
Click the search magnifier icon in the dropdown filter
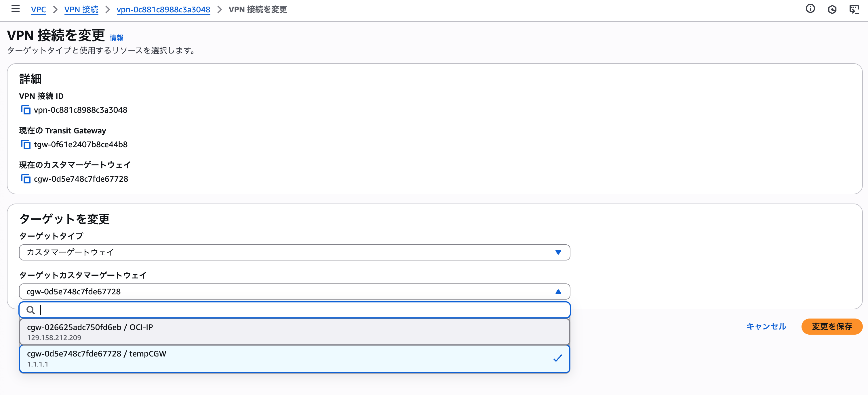(x=31, y=310)
